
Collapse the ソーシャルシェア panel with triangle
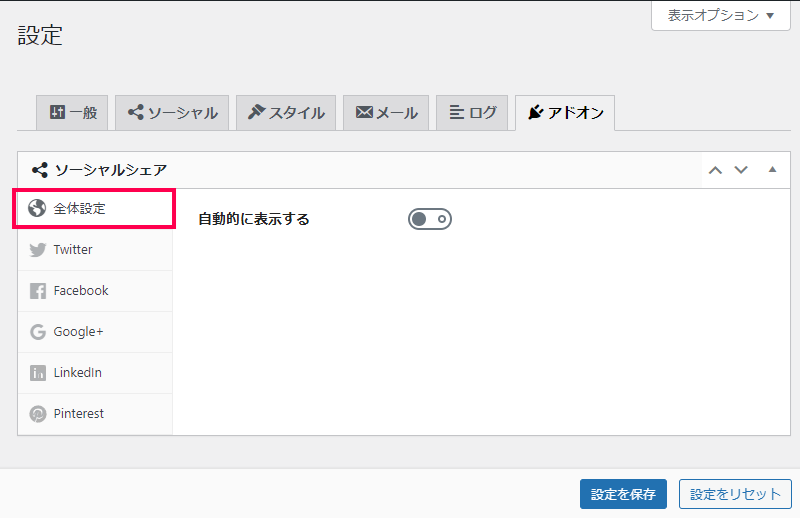point(772,169)
